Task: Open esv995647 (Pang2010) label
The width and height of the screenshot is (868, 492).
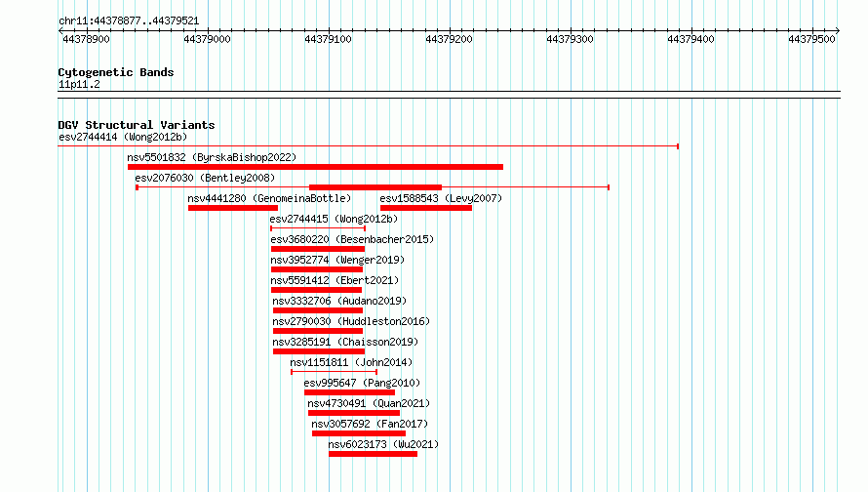Action: click(x=362, y=383)
